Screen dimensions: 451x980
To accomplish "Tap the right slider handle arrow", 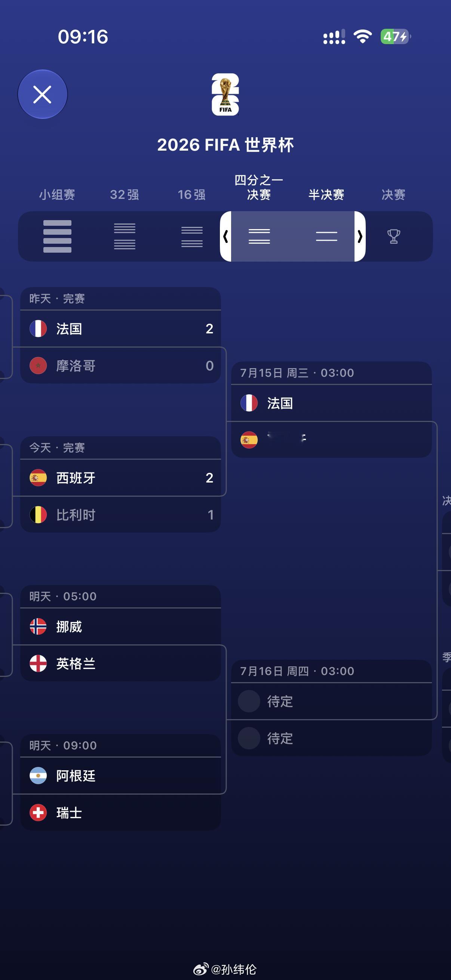I will 360,236.
